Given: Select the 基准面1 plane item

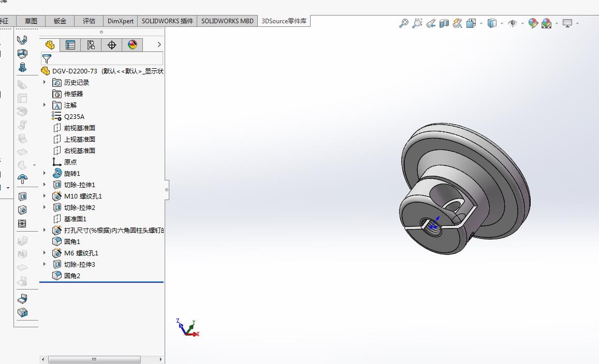Looking at the screenshot, I should tap(69, 219).
